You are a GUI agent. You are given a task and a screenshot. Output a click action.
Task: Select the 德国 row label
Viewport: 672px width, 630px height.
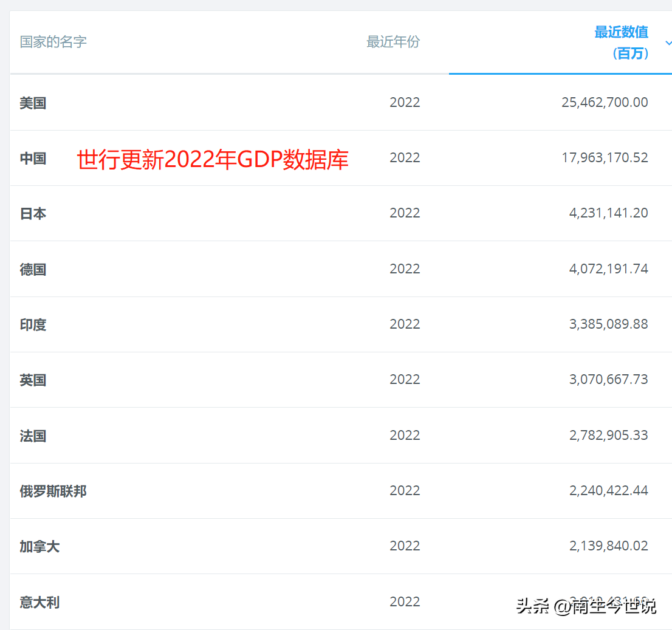tap(33, 269)
